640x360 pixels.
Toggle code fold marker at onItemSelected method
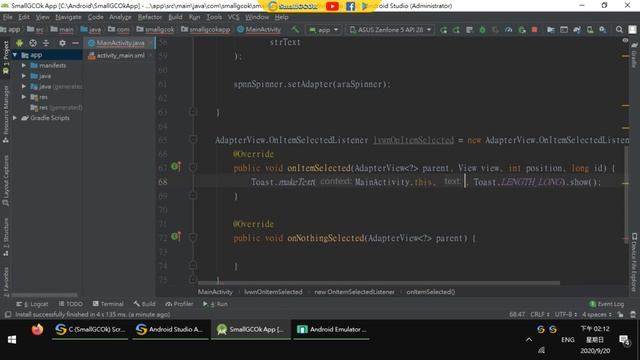pos(193,167)
